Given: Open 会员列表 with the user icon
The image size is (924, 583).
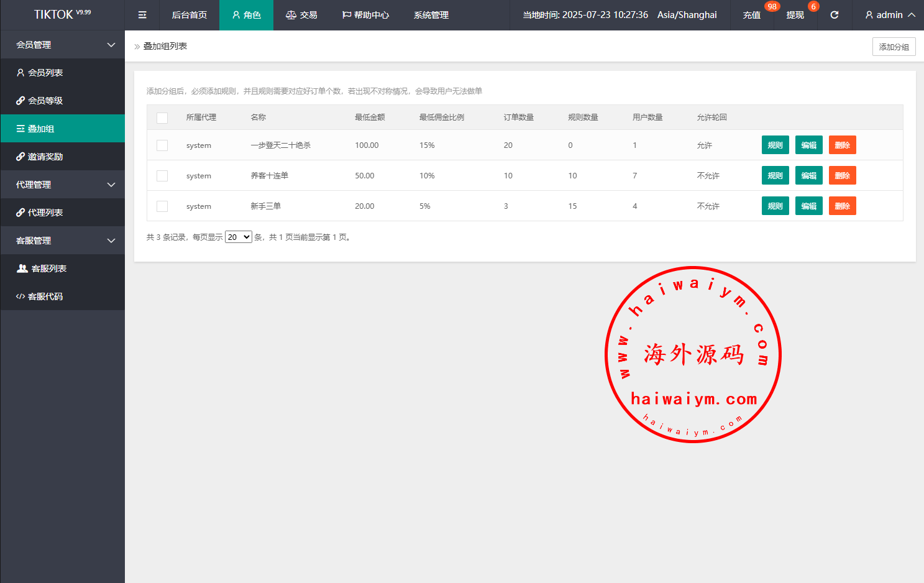Looking at the screenshot, I should coord(40,73).
